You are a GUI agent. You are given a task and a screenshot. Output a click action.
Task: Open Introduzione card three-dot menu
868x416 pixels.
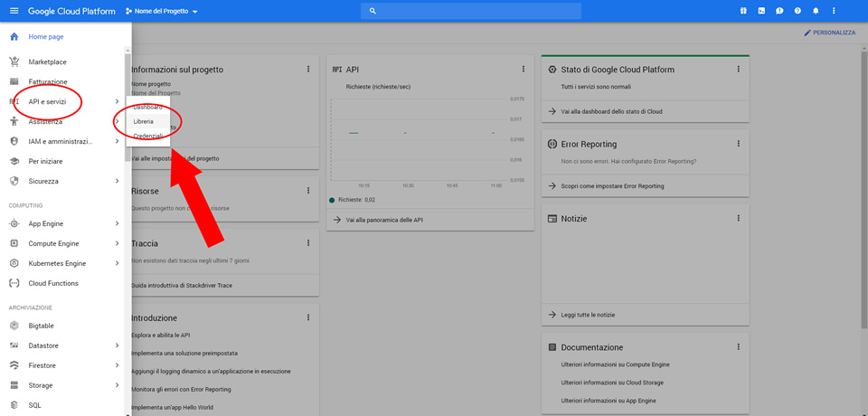coord(308,317)
